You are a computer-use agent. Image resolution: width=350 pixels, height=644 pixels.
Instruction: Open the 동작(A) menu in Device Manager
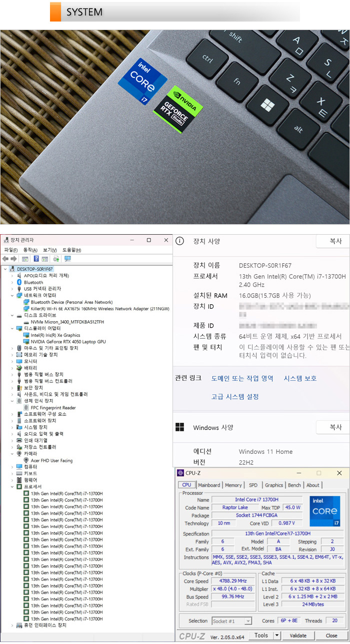[30, 250]
